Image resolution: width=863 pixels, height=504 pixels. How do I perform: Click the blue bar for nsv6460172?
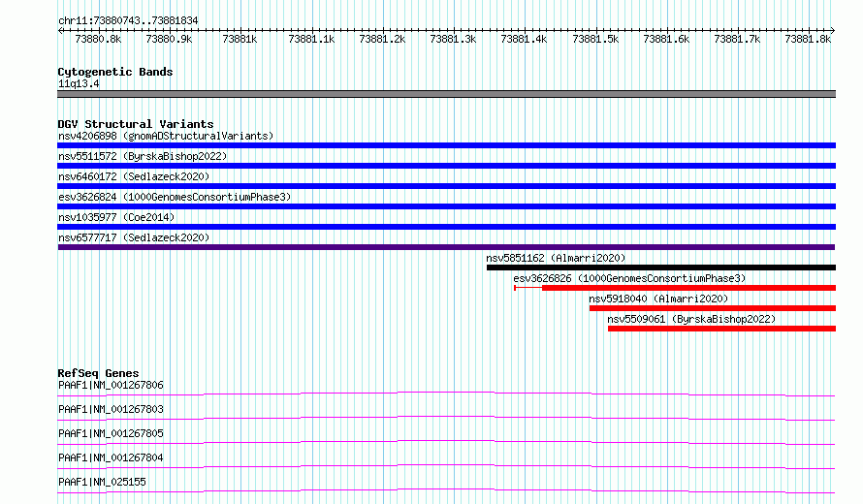click(x=446, y=186)
